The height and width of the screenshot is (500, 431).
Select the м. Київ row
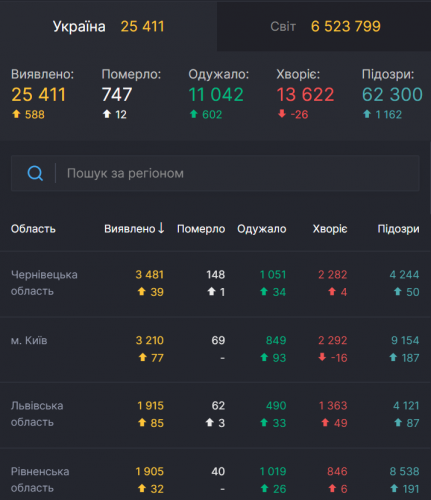point(215,349)
